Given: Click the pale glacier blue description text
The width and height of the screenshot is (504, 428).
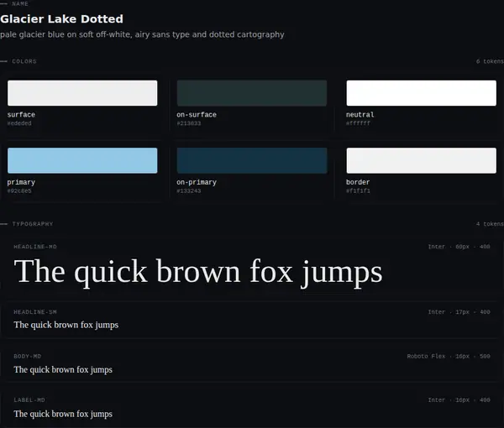Looking at the screenshot, I should click(x=142, y=34).
